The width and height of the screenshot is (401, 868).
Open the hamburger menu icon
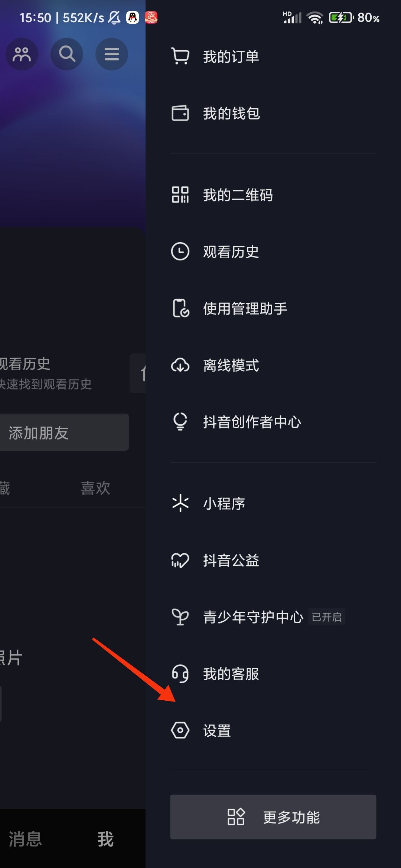(111, 54)
